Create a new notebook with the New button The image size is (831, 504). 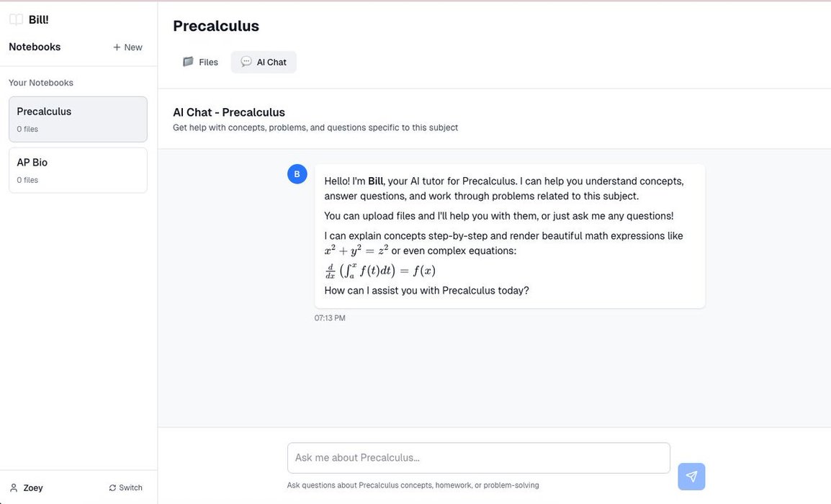127,48
